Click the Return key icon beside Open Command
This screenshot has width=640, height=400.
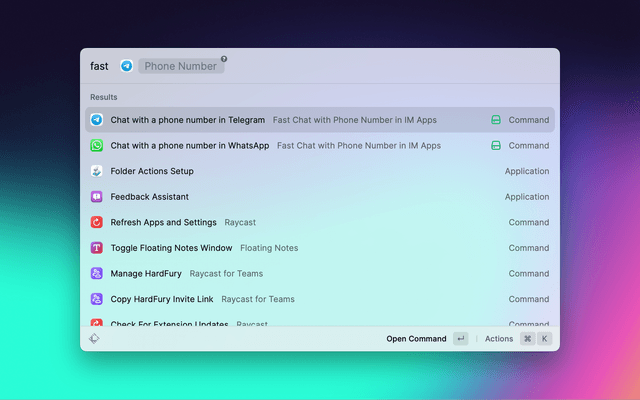460,339
